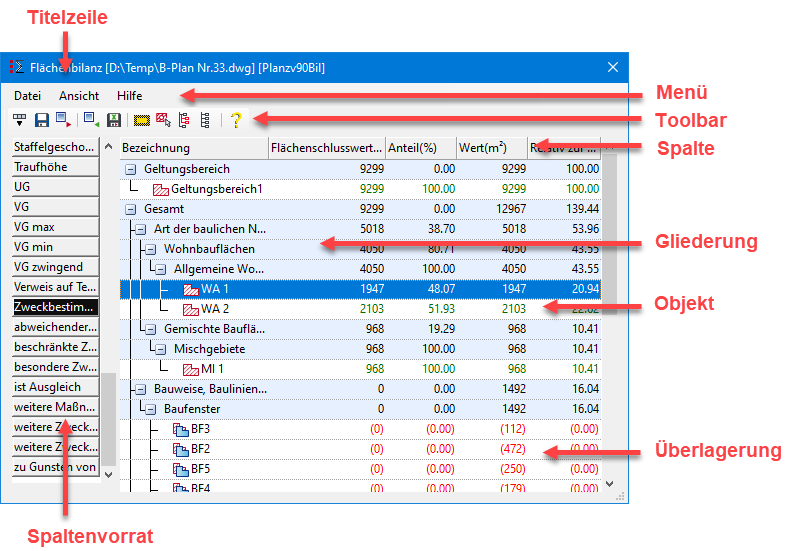The height and width of the screenshot is (551, 787).
Task: Click the first toolbar icon with down arrow
Action: pyautogui.click(x=19, y=120)
